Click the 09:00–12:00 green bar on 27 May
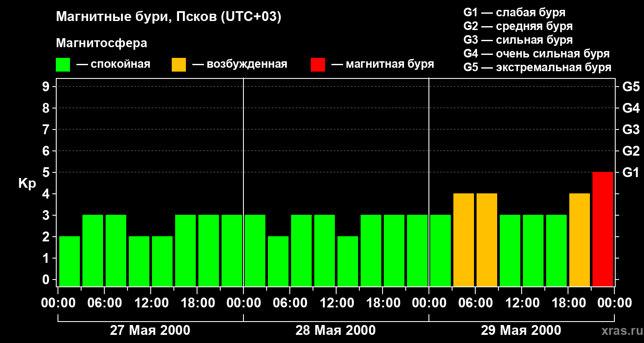 point(139,261)
